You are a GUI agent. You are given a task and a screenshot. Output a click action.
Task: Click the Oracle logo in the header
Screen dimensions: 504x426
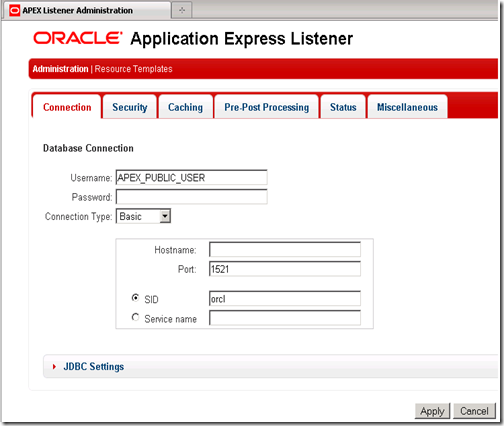click(x=78, y=38)
